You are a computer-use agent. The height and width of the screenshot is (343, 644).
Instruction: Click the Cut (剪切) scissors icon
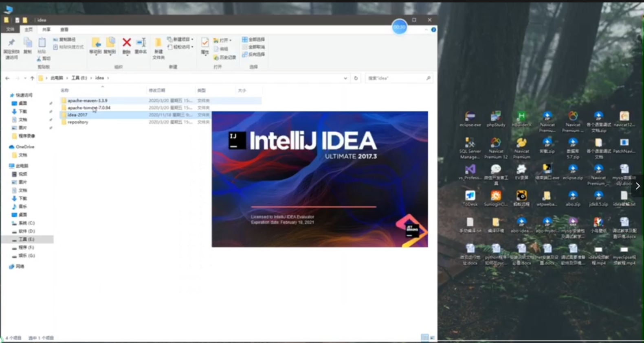pos(39,59)
